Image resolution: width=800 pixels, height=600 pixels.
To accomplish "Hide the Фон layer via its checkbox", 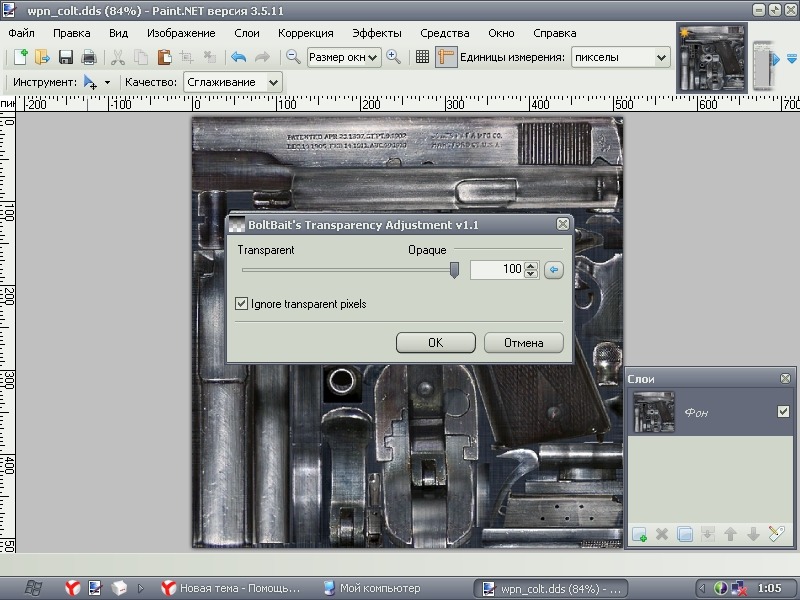I will (783, 412).
